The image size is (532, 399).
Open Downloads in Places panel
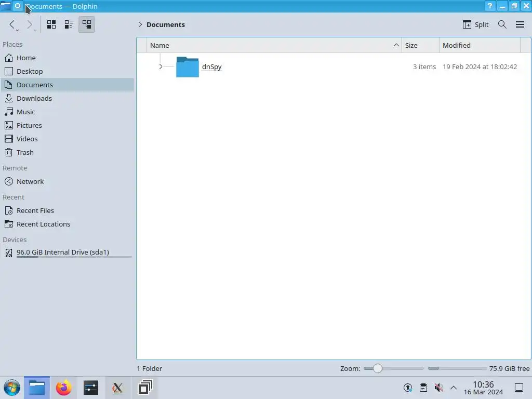click(x=67, y=98)
